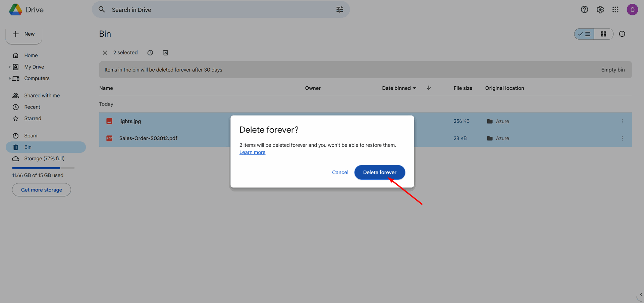Switch to grid layout view
The image size is (644, 303).
[x=603, y=34]
